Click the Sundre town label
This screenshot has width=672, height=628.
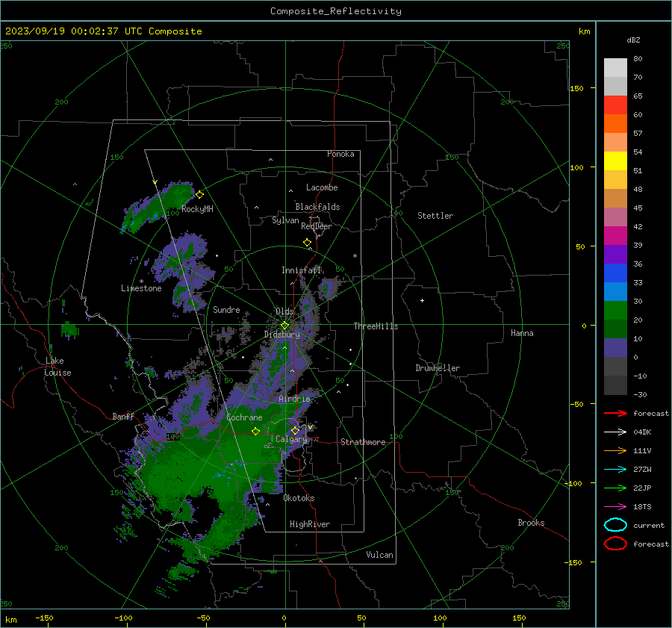[x=226, y=309]
